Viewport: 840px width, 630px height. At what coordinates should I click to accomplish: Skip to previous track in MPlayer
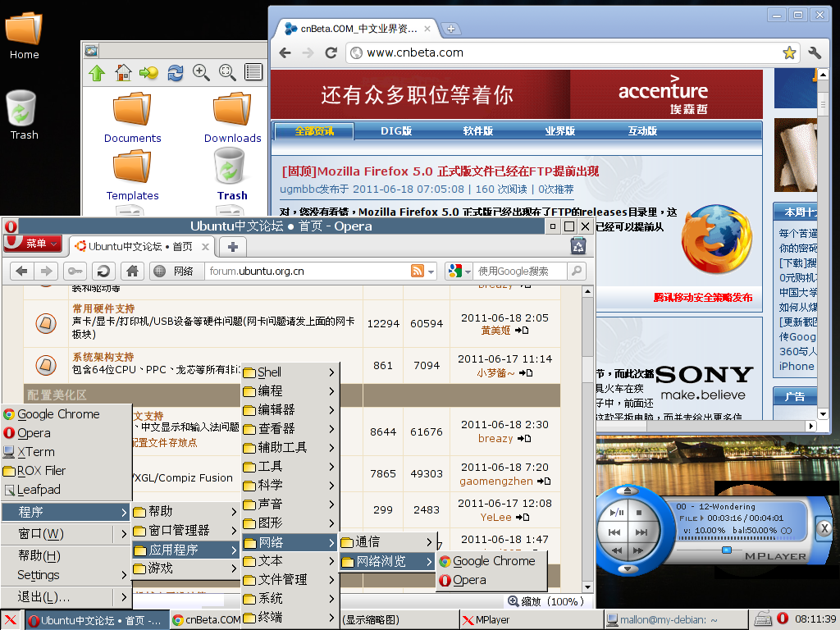coord(614,532)
